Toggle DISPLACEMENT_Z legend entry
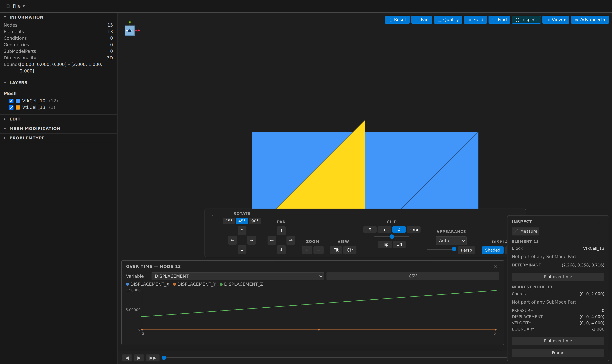 [x=241, y=284]
